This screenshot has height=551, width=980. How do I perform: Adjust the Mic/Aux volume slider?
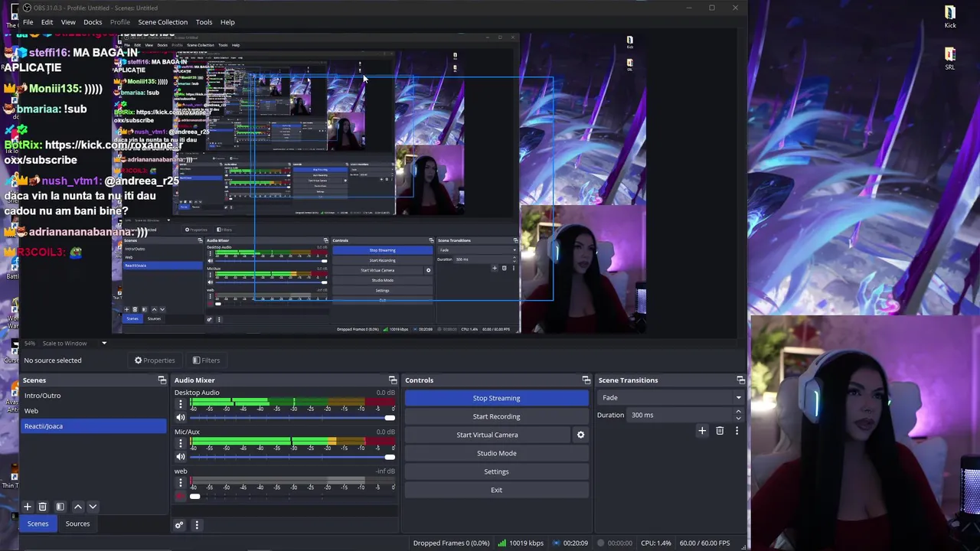pos(292,457)
